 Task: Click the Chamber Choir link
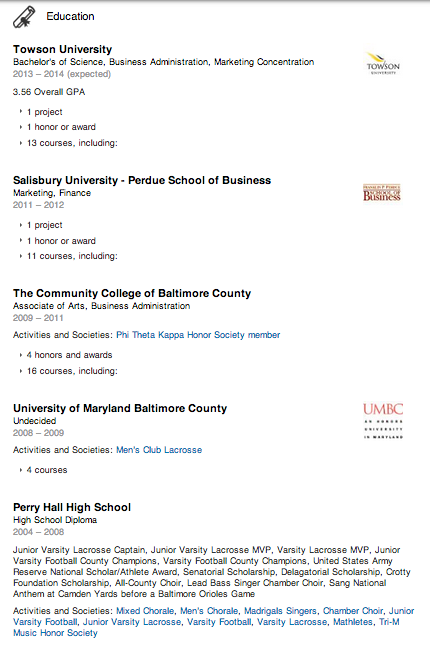coord(354,611)
